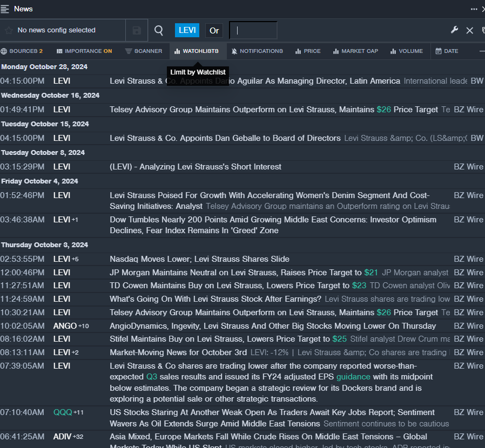
Task: Expand the Market Cap filter
Action: [355, 51]
